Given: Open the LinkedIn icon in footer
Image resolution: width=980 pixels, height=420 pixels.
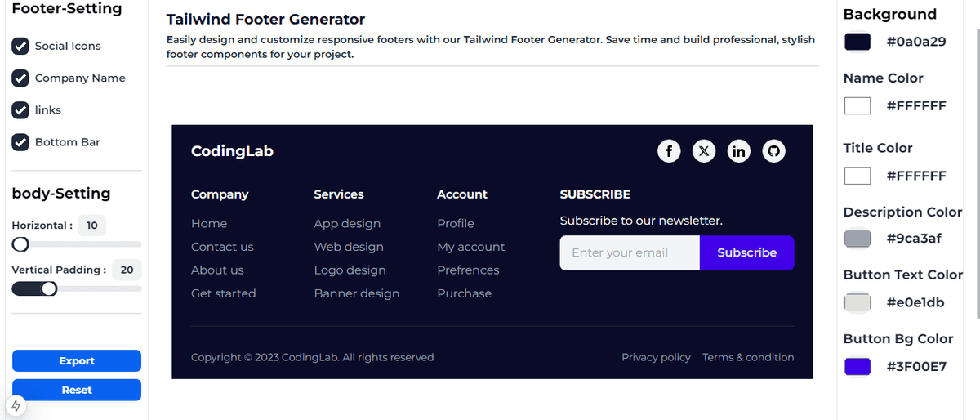Looking at the screenshot, I should click(x=739, y=151).
